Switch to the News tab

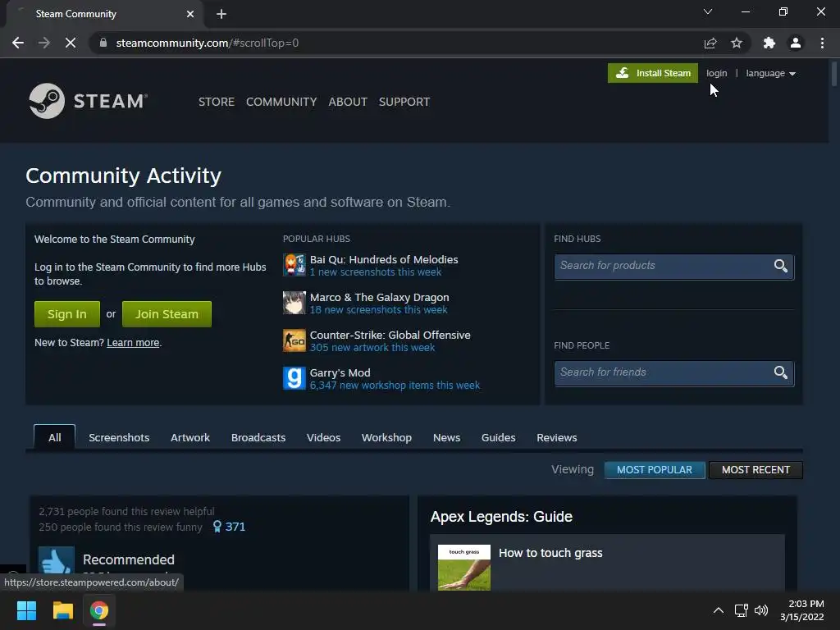(x=447, y=438)
